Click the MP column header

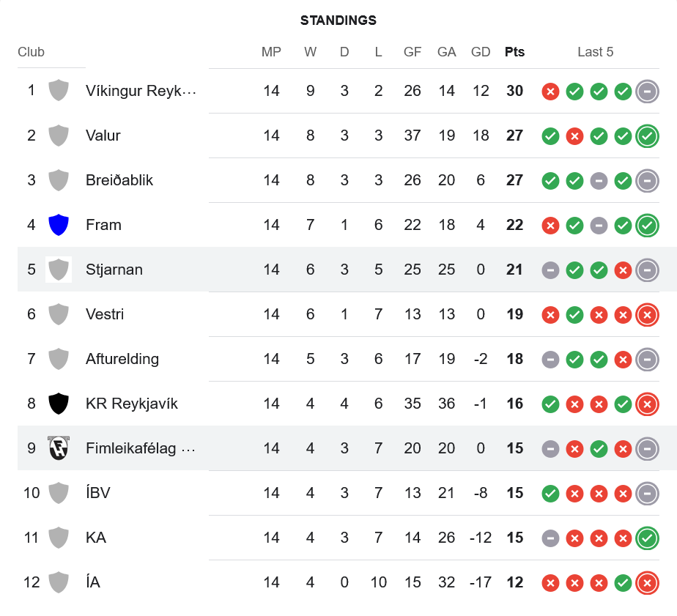(271, 52)
